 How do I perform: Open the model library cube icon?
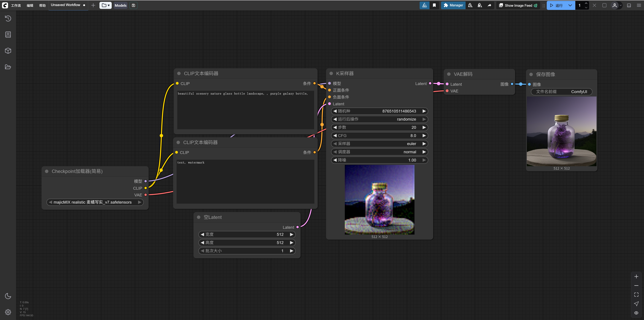(8, 51)
